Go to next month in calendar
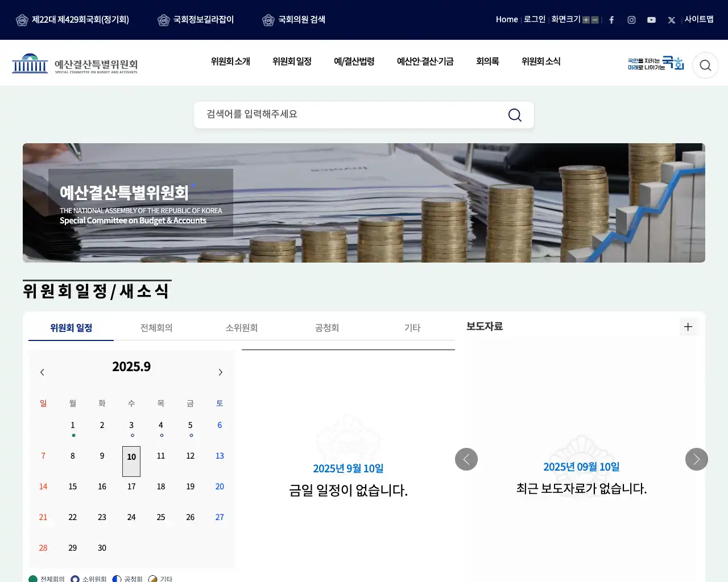Viewport: 728px width, 582px height. pos(221,372)
